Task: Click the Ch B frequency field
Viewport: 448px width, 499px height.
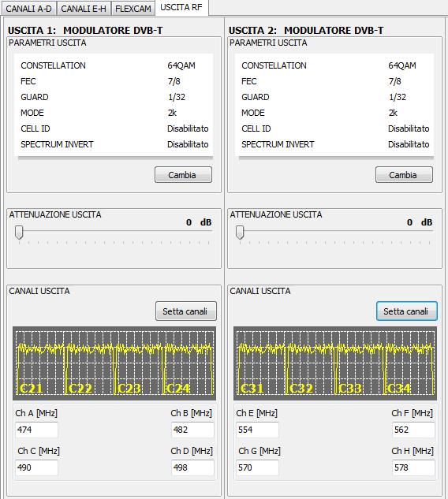Action: click(x=192, y=430)
